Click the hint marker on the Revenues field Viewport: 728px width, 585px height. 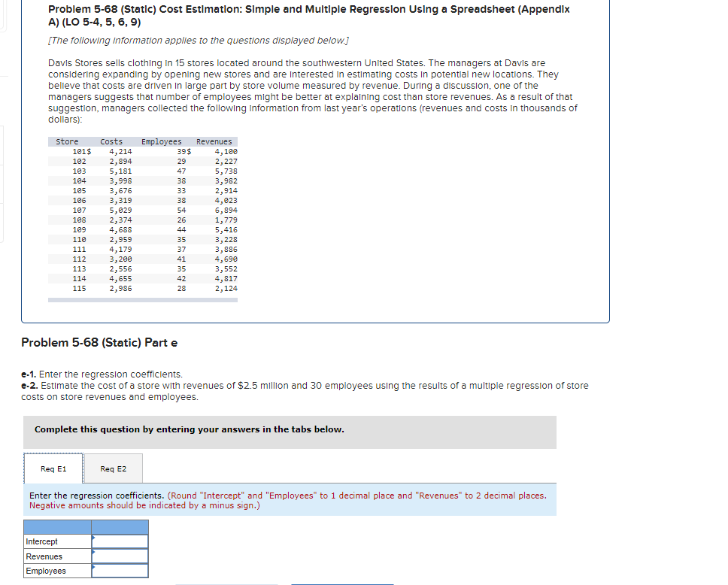93,551
